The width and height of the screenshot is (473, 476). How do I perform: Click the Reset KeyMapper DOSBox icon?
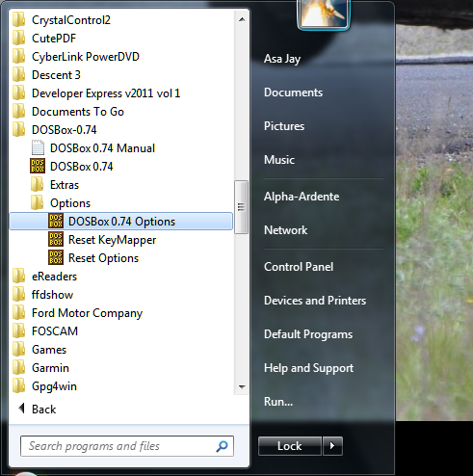click(56, 240)
